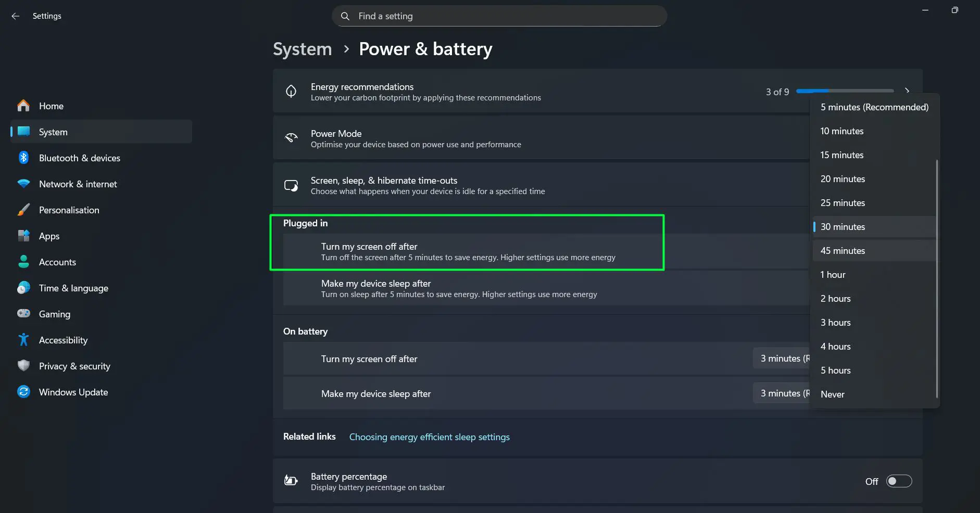Click the Find a setting search field
The width and height of the screenshot is (980, 513).
[498, 16]
